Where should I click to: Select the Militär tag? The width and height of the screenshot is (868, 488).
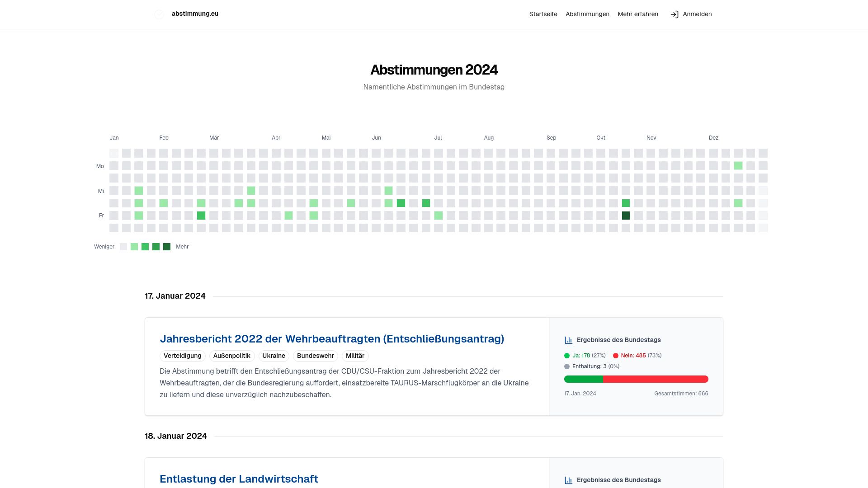pyautogui.click(x=355, y=356)
